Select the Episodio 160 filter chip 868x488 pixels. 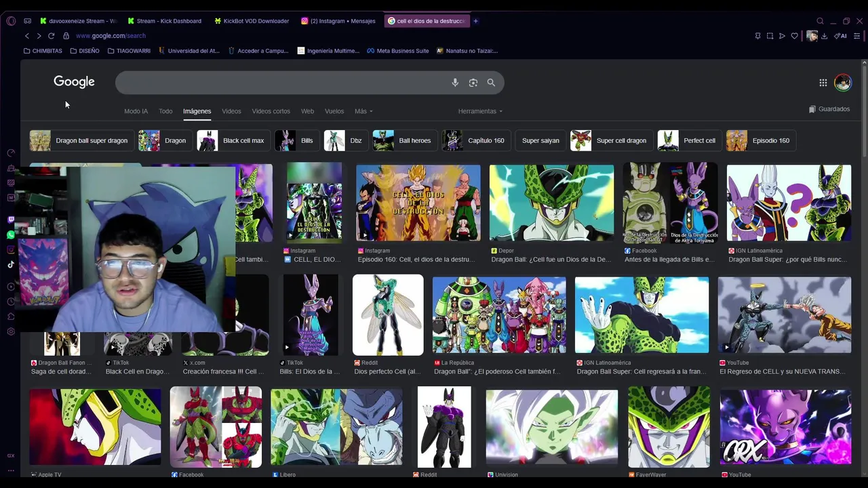760,140
